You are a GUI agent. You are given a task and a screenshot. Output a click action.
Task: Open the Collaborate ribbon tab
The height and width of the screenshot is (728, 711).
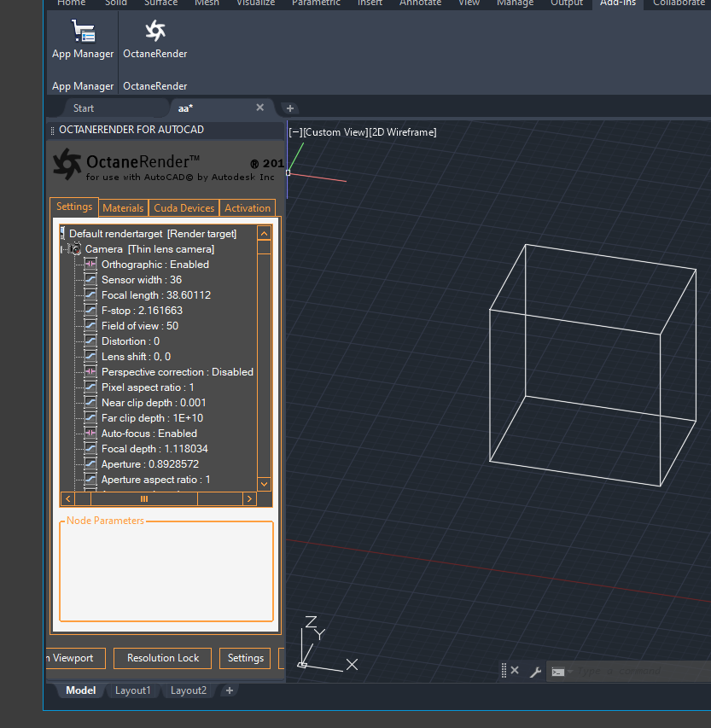pyautogui.click(x=679, y=3)
